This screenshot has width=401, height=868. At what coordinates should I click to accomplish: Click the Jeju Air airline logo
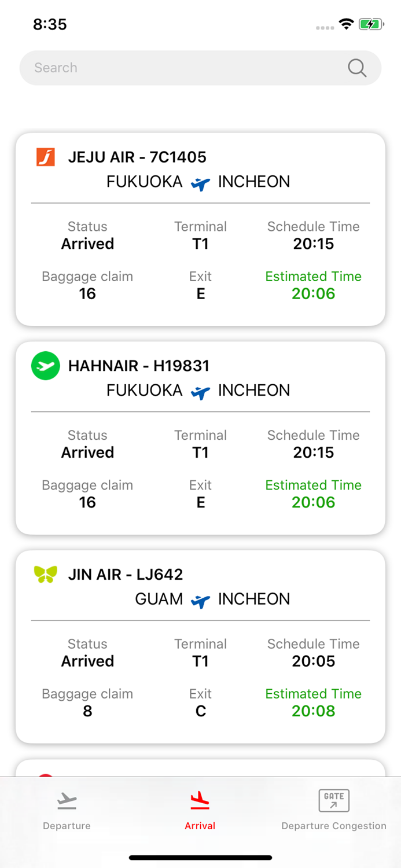click(x=45, y=157)
